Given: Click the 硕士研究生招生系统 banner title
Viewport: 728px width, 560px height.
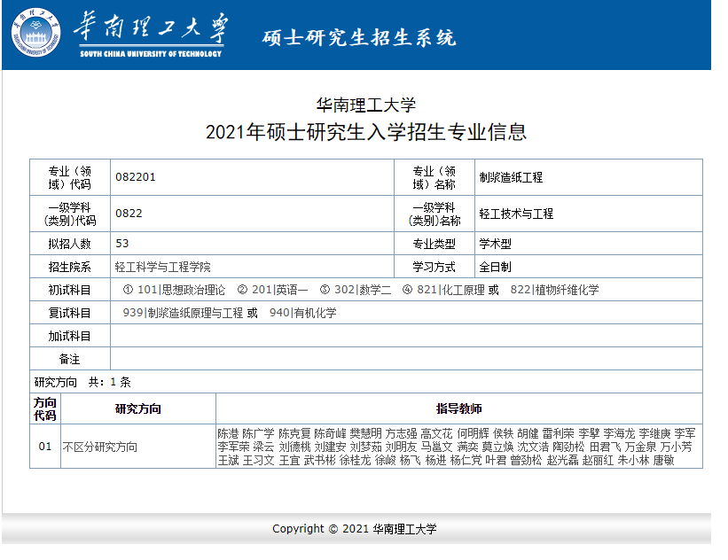Looking at the screenshot, I should coord(359,38).
